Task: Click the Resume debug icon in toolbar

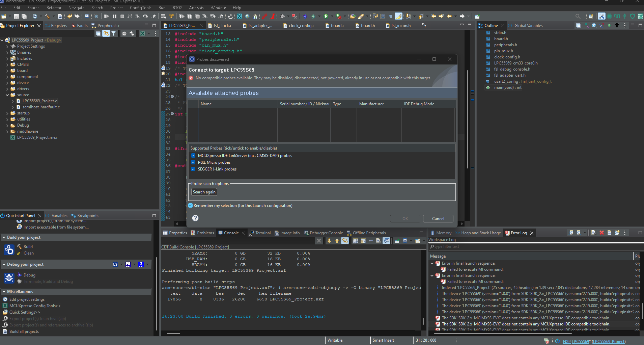Action: click(107, 16)
